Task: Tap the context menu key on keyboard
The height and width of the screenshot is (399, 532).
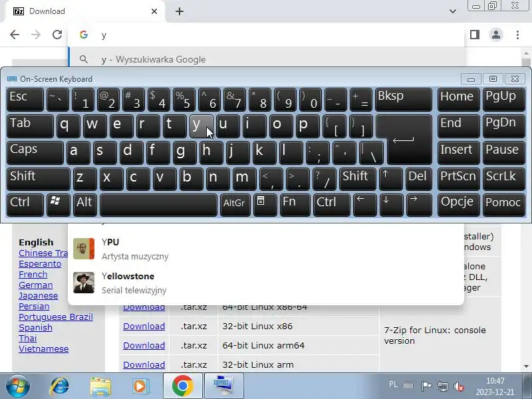Action: 265,205
